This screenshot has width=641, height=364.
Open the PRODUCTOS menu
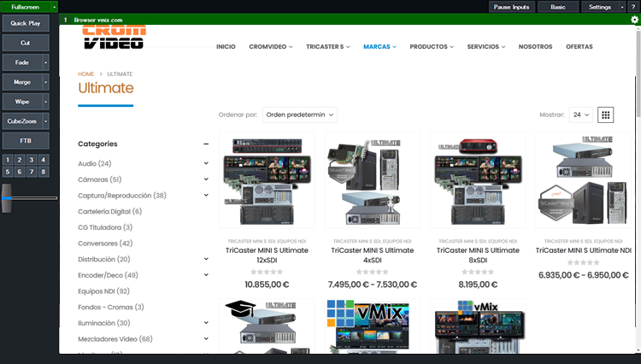coord(432,47)
